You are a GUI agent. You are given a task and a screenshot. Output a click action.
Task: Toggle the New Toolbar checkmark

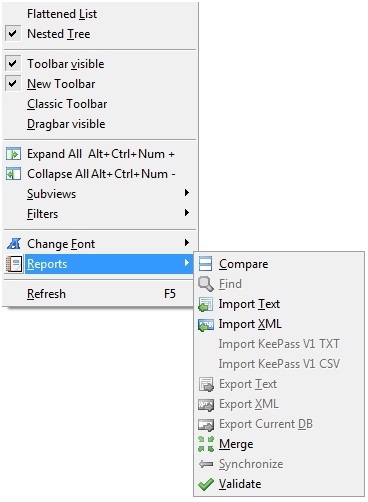[x=13, y=84]
